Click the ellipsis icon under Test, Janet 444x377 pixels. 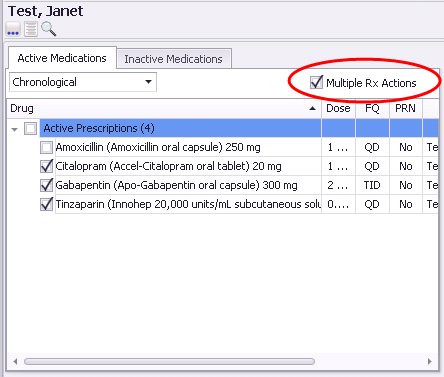pos(13,29)
